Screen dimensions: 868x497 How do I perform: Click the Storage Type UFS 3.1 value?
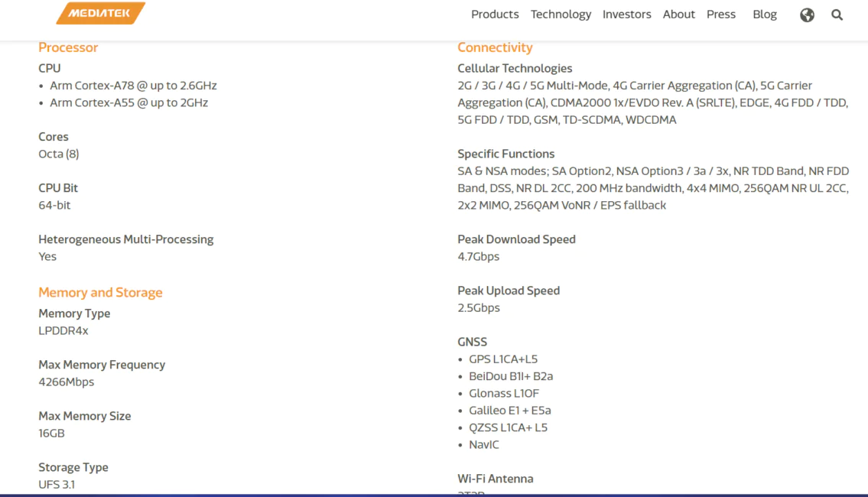pyautogui.click(x=57, y=484)
